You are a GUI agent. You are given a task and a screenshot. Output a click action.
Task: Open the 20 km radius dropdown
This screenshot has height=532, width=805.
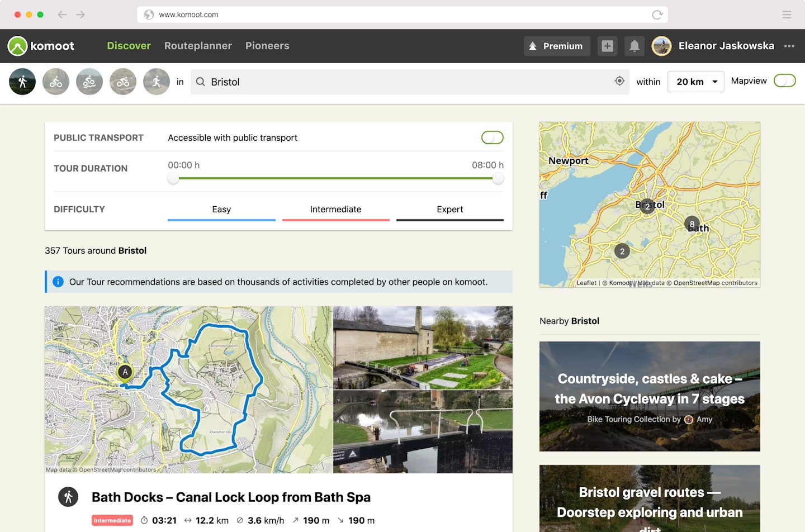[x=696, y=82]
